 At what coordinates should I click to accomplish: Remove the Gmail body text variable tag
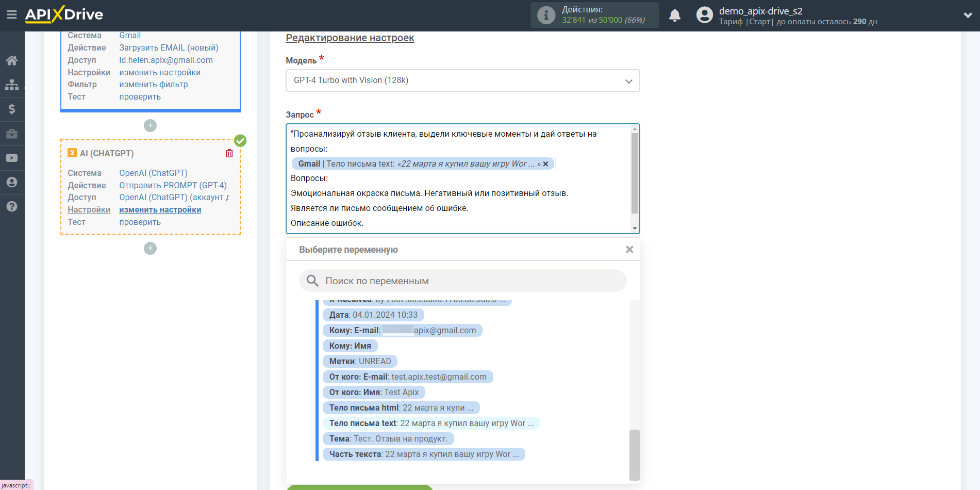pos(545,164)
